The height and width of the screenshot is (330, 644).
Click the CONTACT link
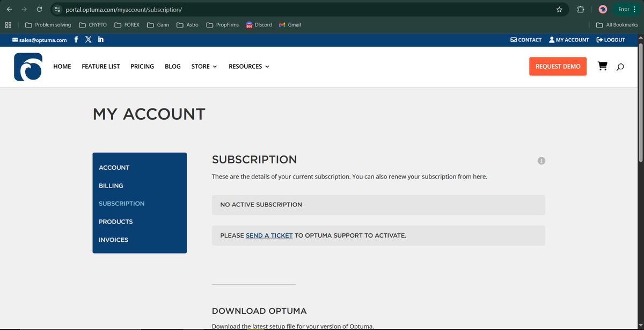(526, 40)
